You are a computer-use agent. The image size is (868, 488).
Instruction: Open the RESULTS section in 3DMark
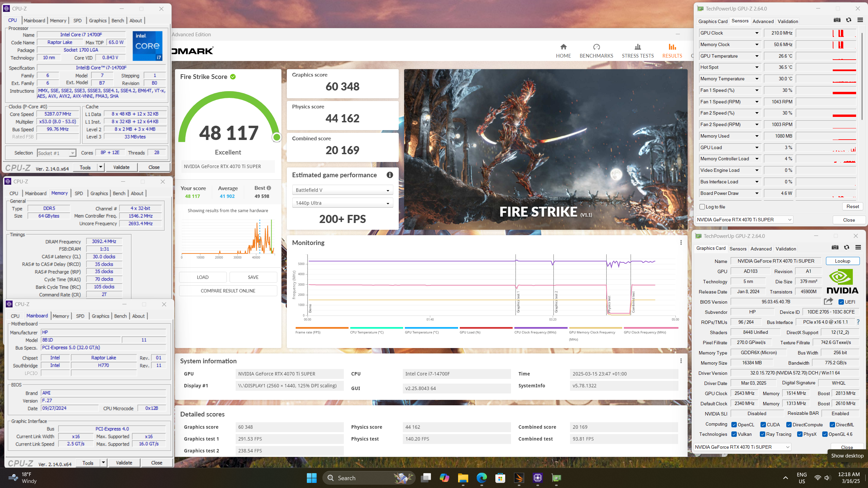tap(672, 51)
